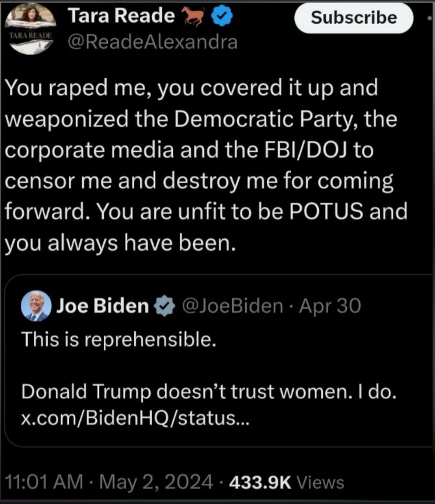
Task: Click the 'This is reprehensible.' quoted text
Action: (119, 340)
